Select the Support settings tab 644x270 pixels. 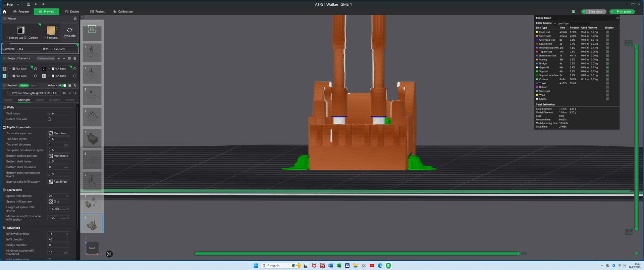54,100
